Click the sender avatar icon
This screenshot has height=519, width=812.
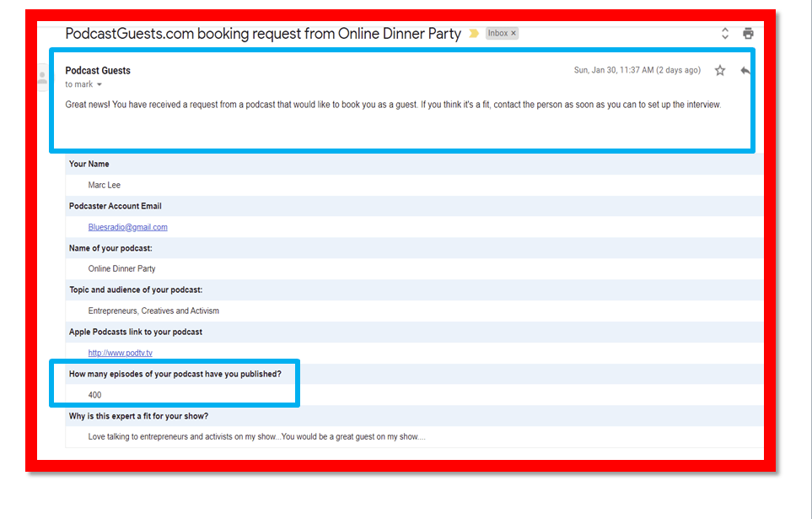(x=42, y=77)
